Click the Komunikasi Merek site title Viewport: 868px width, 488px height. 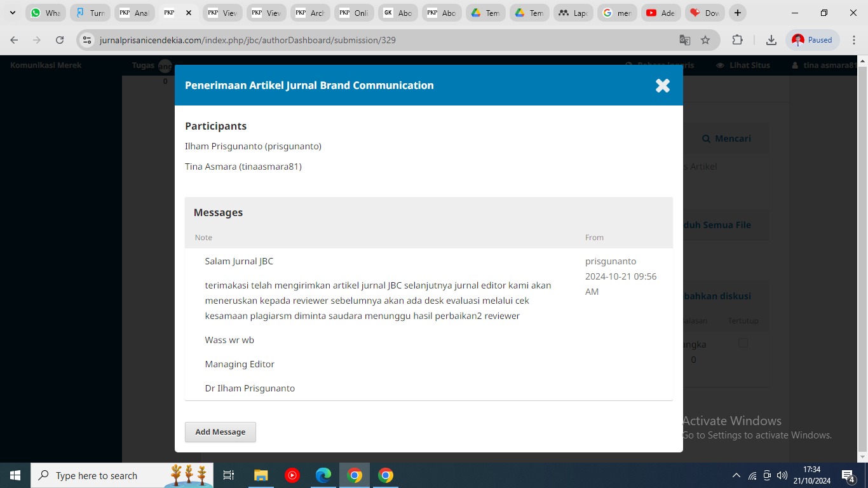(46, 65)
